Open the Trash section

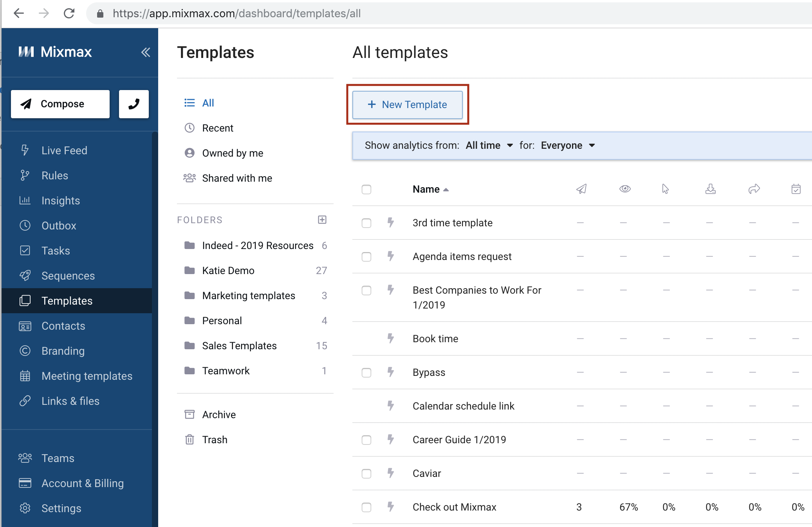pos(215,440)
